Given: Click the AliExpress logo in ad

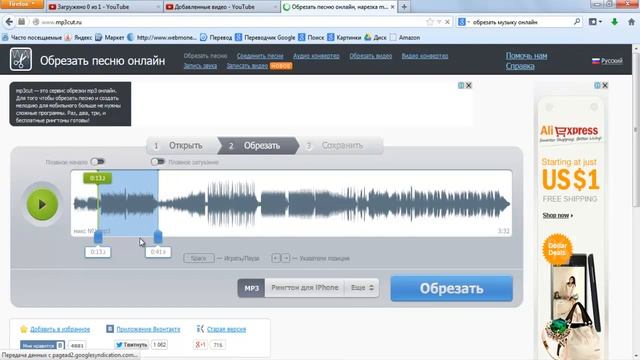Looking at the screenshot, I should (x=570, y=131).
